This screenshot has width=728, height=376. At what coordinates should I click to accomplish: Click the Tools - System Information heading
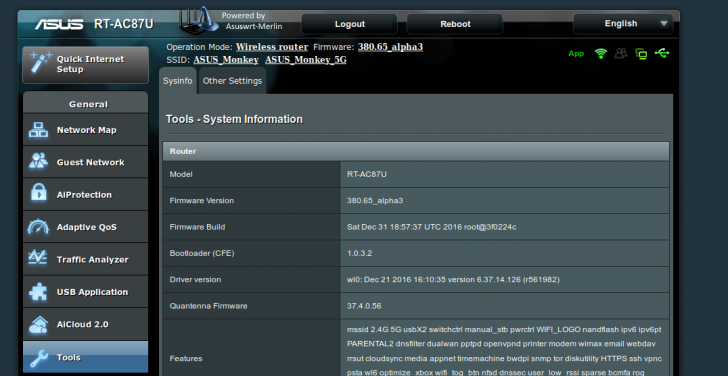tap(234, 119)
